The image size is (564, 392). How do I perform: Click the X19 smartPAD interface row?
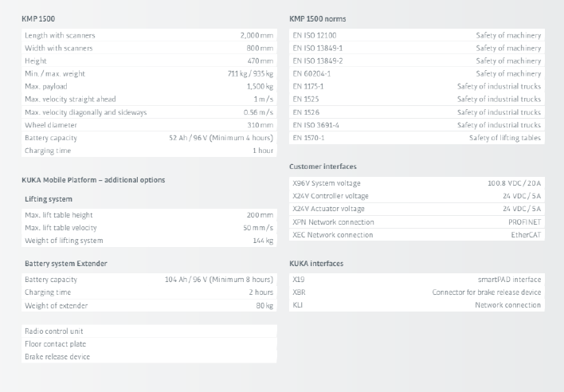pos(414,280)
